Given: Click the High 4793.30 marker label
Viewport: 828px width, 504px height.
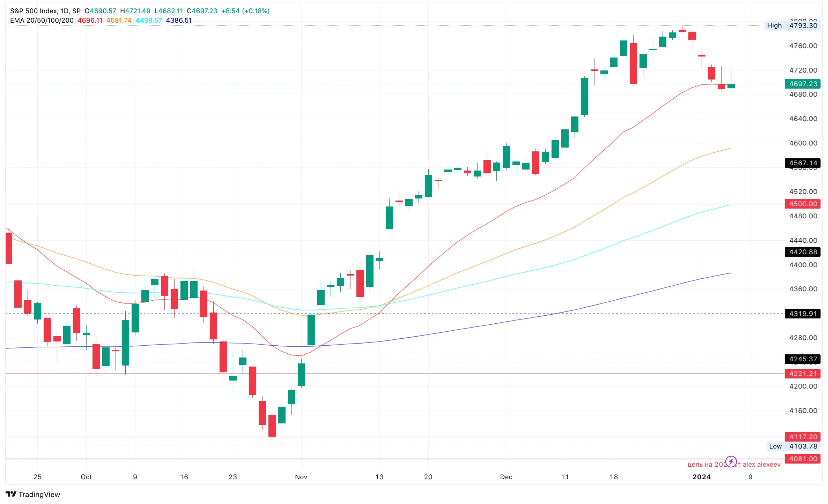Looking at the screenshot, I should coord(792,25).
